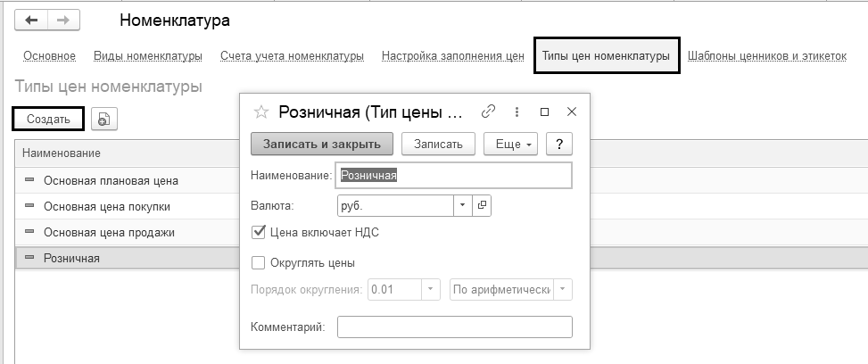The height and width of the screenshot is (364, 868).
Task: Maximize the Розничная dialog window
Action: click(x=544, y=112)
